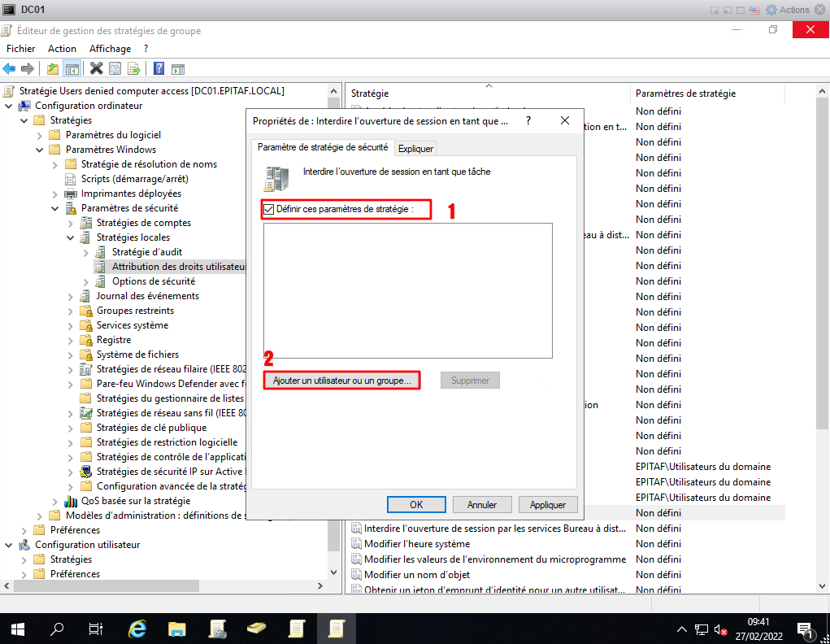Click the properties toolbar icon
The height and width of the screenshot is (644, 830).
click(115, 68)
